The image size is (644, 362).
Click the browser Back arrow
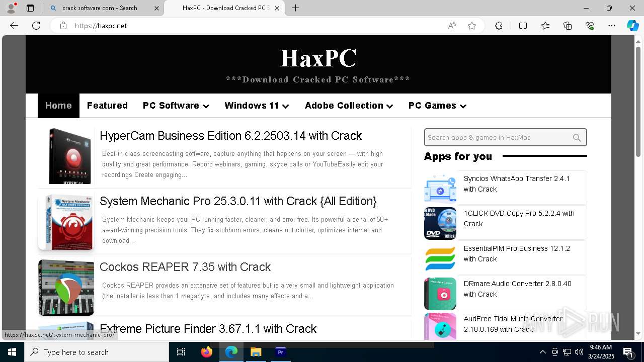pyautogui.click(x=14, y=26)
